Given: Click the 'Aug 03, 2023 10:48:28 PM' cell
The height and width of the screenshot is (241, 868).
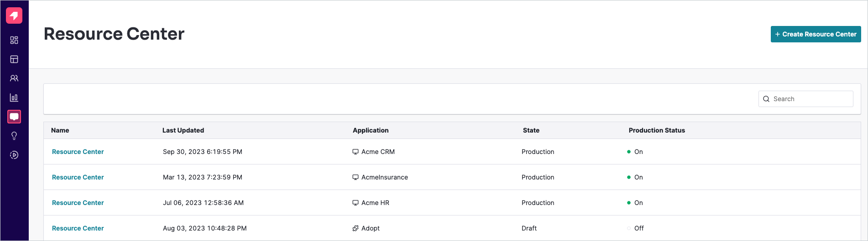Looking at the screenshot, I should click(x=205, y=228).
